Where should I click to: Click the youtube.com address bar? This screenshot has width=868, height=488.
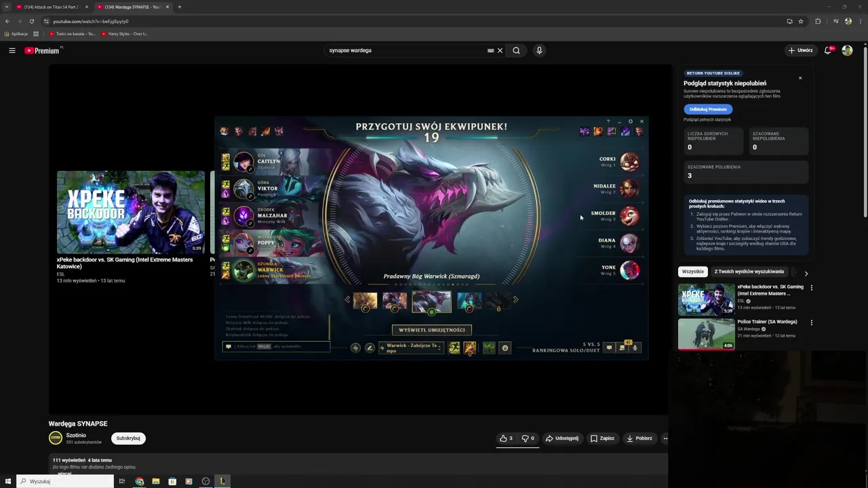pos(407,21)
